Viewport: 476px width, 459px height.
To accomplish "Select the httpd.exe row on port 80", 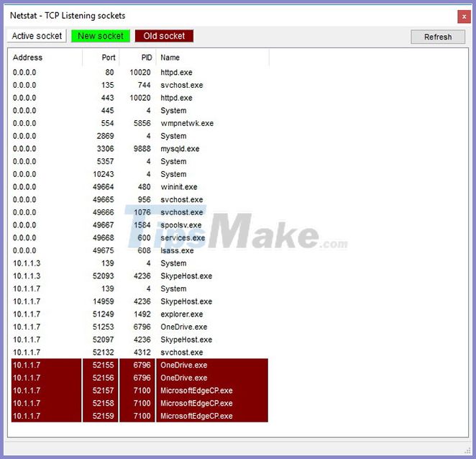I will coord(139,72).
